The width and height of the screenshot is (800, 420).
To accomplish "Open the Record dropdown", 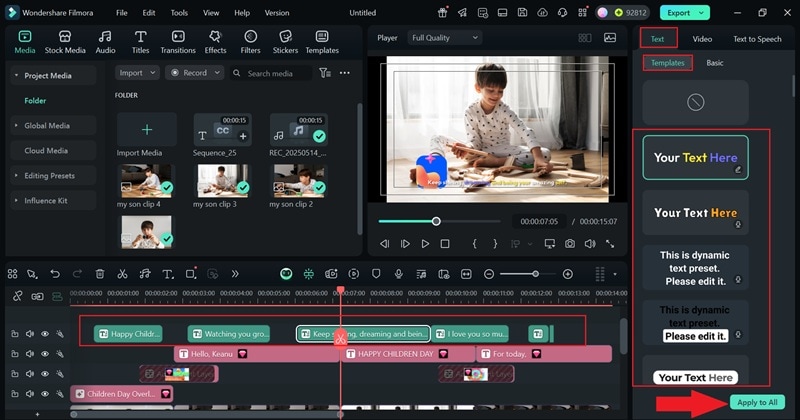I will 195,73.
